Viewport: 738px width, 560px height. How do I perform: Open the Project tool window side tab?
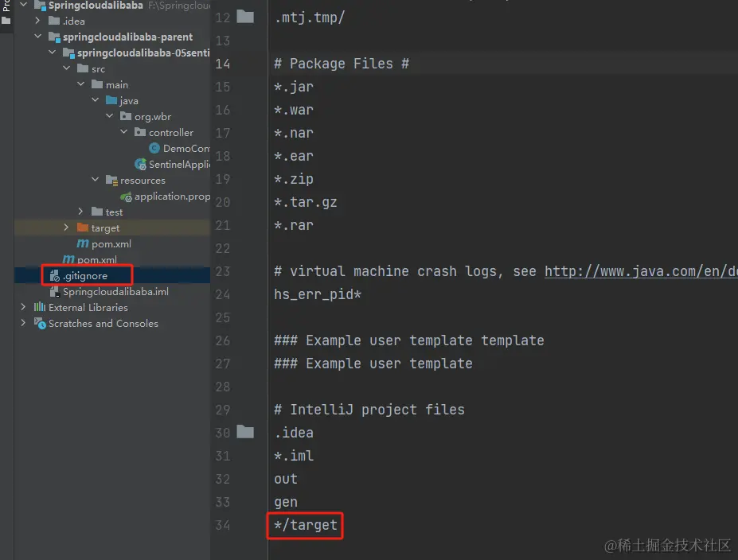(6, 12)
